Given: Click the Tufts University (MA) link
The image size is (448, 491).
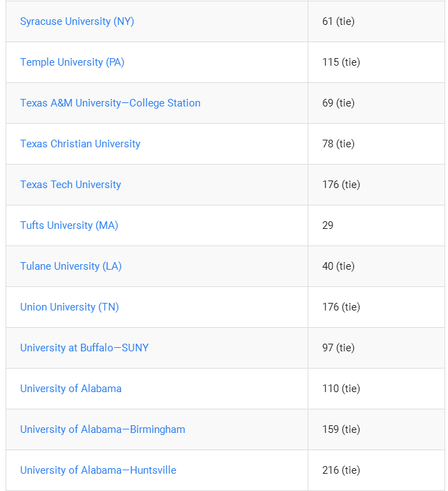Looking at the screenshot, I should pos(69,225).
